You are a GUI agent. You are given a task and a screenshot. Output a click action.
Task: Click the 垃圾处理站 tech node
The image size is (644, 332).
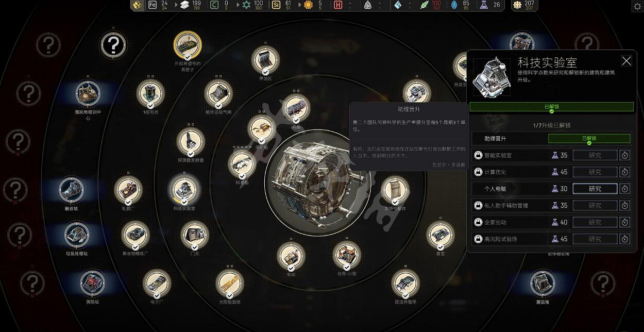pyautogui.click(x=77, y=235)
